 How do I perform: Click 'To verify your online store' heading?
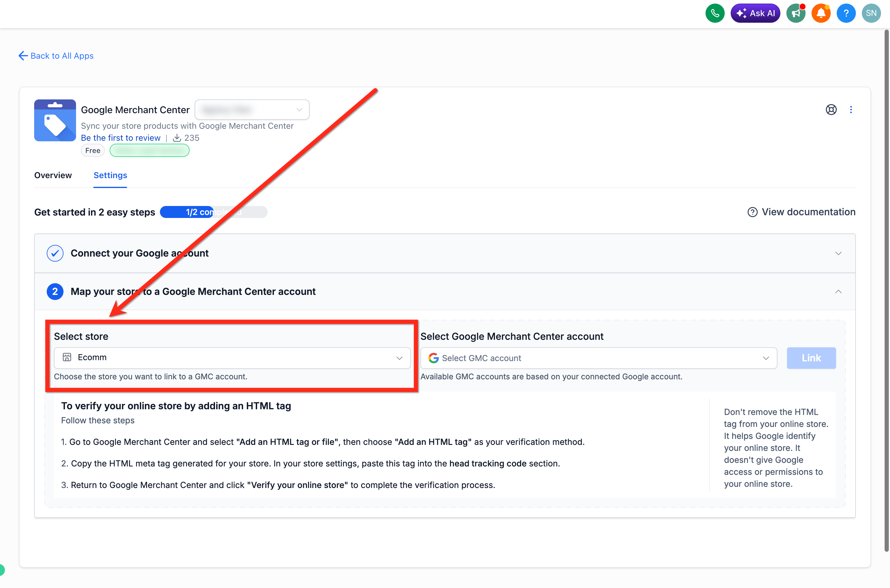tap(176, 406)
